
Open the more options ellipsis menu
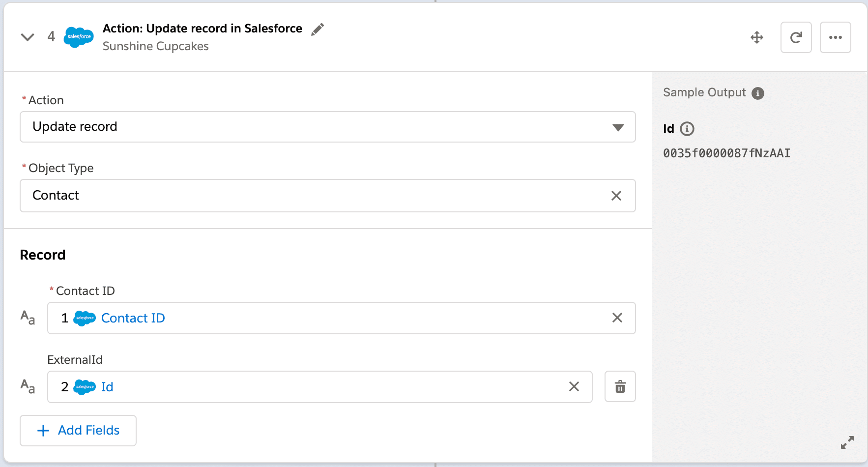point(835,37)
